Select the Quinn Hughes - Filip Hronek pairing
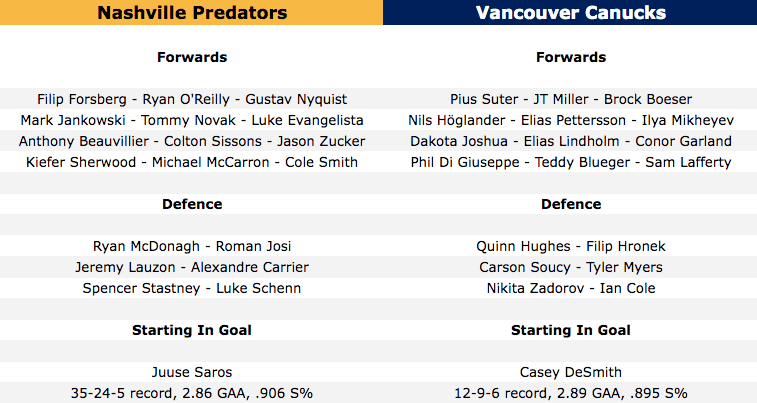The image size is (757, 403). click(x=570, y=246)
